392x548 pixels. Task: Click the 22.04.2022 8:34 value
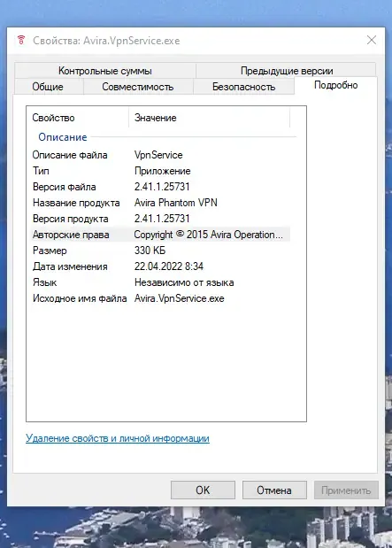click(169, 266)
